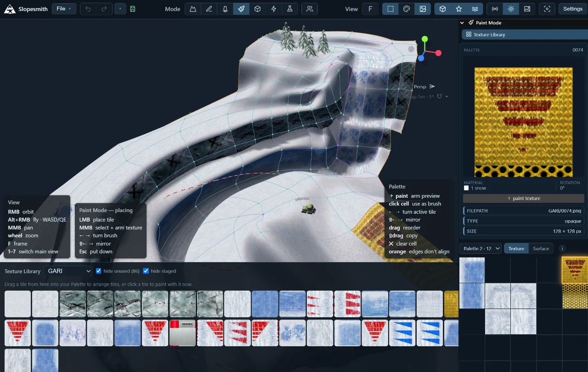
Task: Select the stamp mode icon
Action: [225, 9]
